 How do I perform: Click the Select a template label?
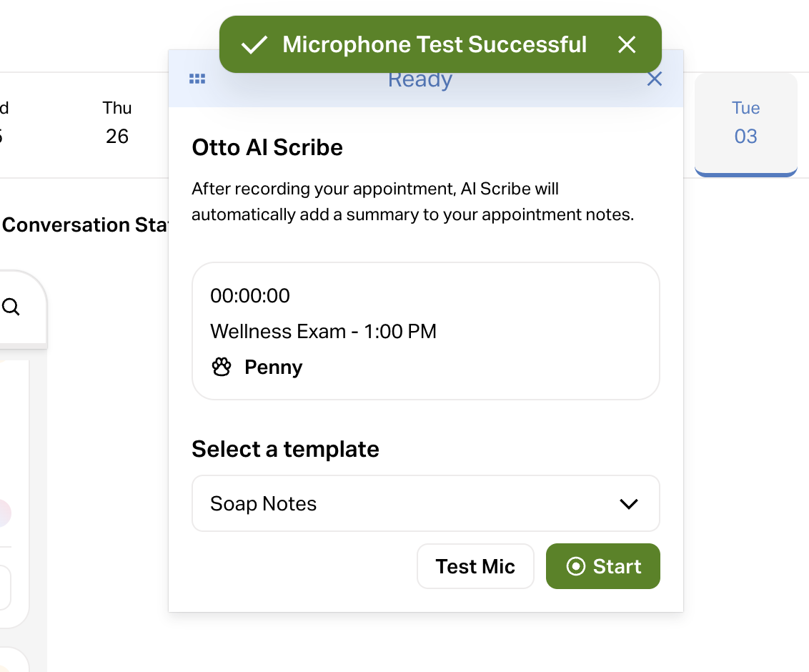click(x=285, y=450)
